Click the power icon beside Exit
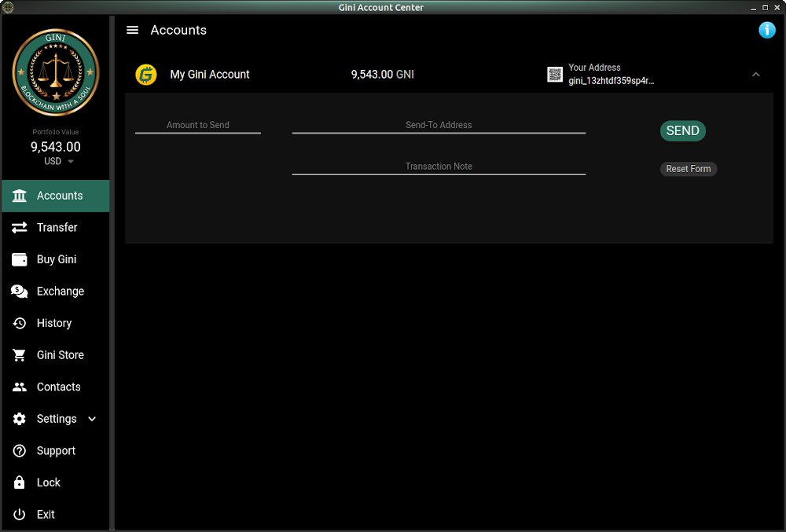This screenshot has height=532, width=786. (20, 515)
